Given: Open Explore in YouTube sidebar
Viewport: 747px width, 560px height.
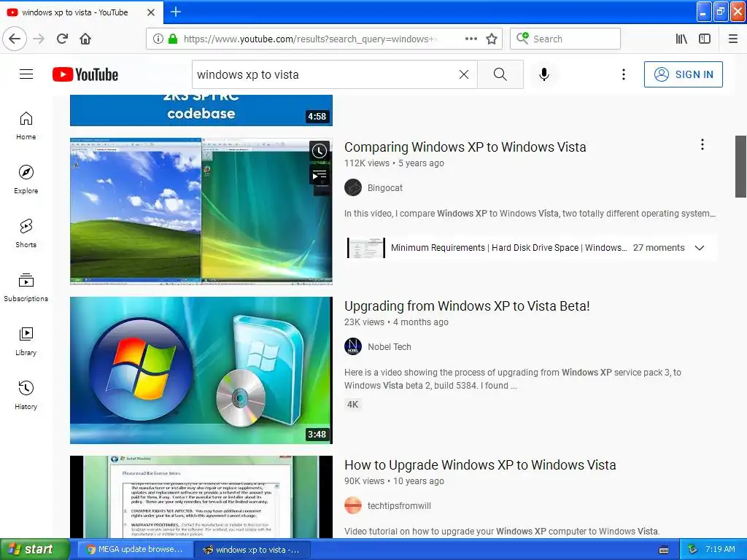Looking at the screenshot, I should [26, 179].
